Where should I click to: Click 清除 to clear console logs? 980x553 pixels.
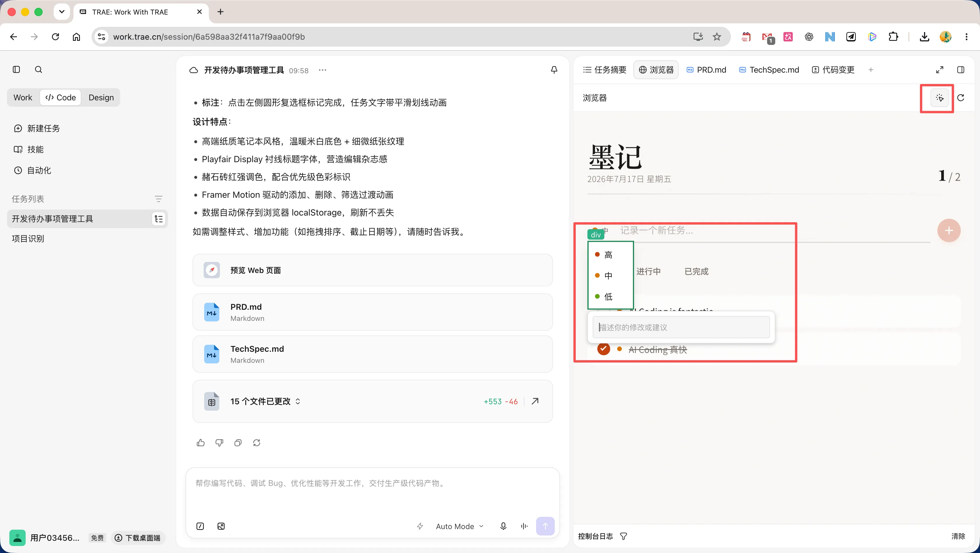point(958,536)
